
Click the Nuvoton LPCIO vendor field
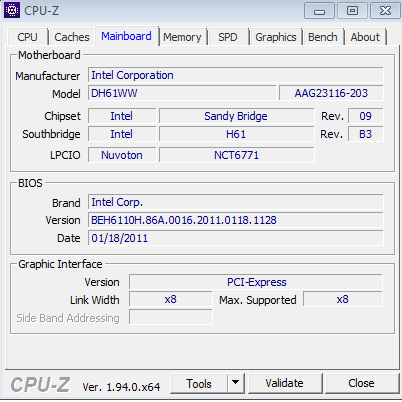122,155
